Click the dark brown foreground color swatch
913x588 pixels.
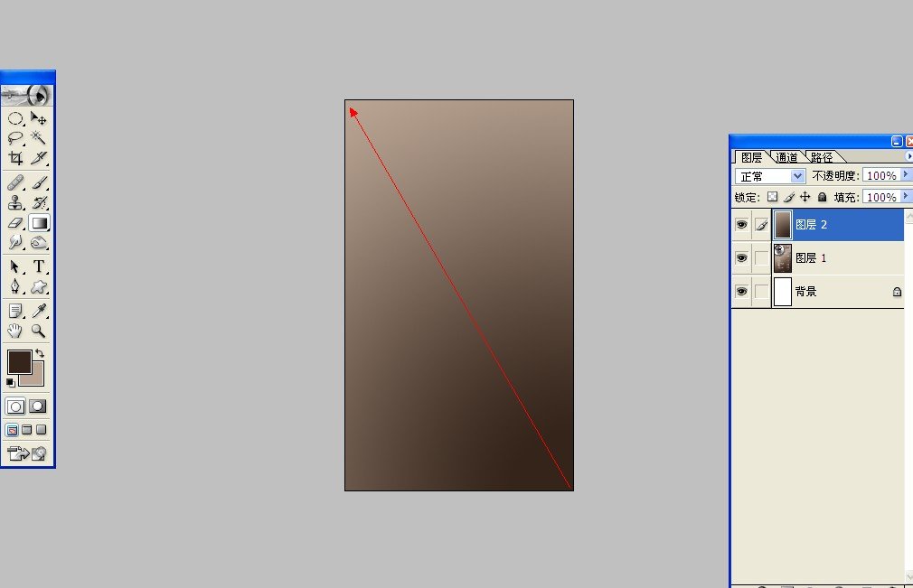tap(18, 362)
